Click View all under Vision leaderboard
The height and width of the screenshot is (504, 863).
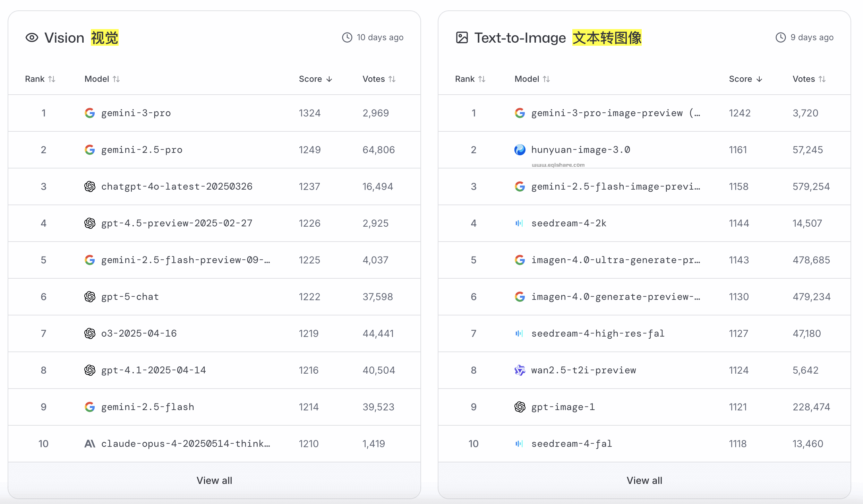pyautogui.click(x=214, y=480)
